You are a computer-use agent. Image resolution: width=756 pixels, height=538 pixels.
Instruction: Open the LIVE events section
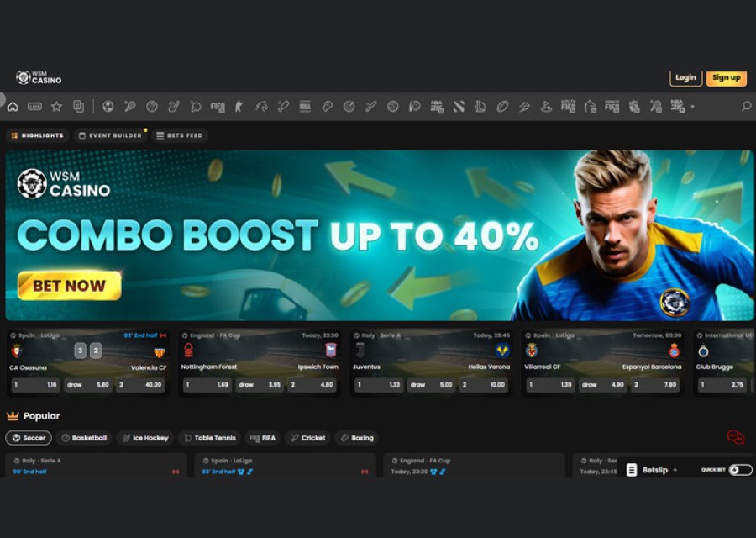34,107
